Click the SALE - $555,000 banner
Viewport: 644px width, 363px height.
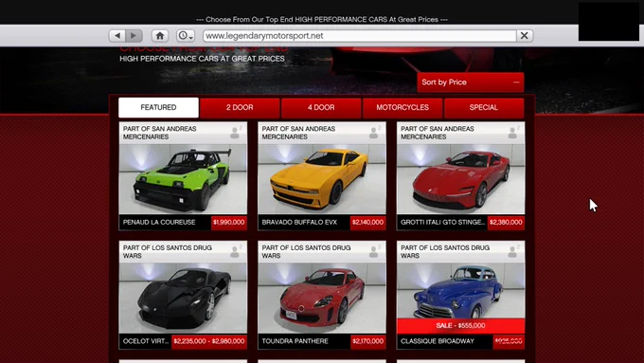(460, 326)
